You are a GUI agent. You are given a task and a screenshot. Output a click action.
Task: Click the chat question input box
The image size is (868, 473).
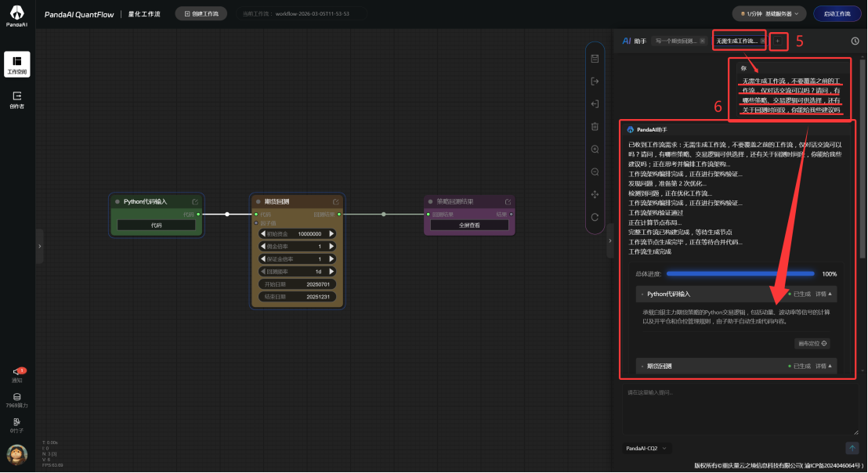click(739, 410)
